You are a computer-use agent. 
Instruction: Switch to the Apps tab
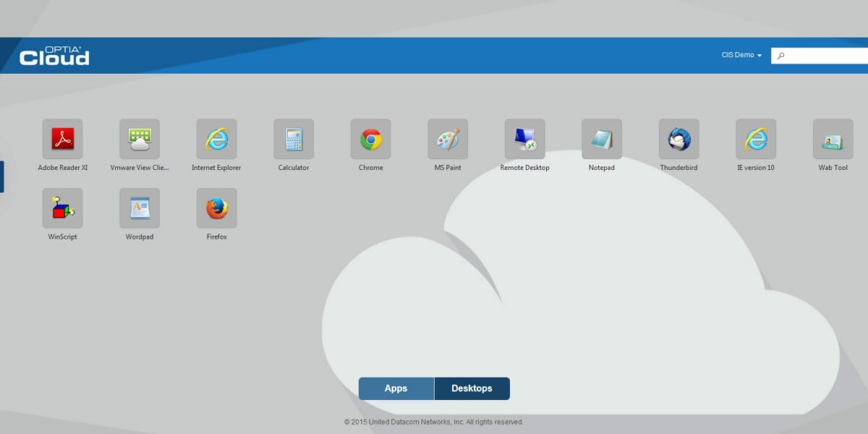(396, 388)
